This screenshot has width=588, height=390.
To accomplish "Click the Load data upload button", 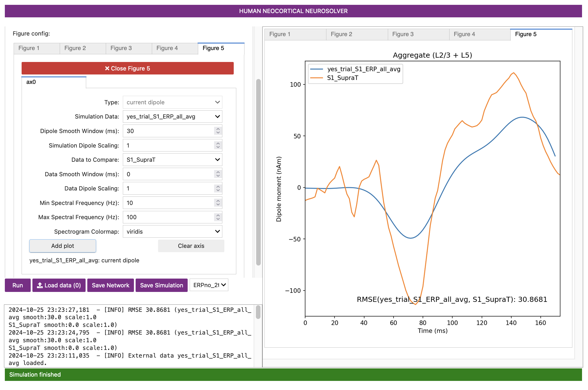I will click(x=59, y=285).
